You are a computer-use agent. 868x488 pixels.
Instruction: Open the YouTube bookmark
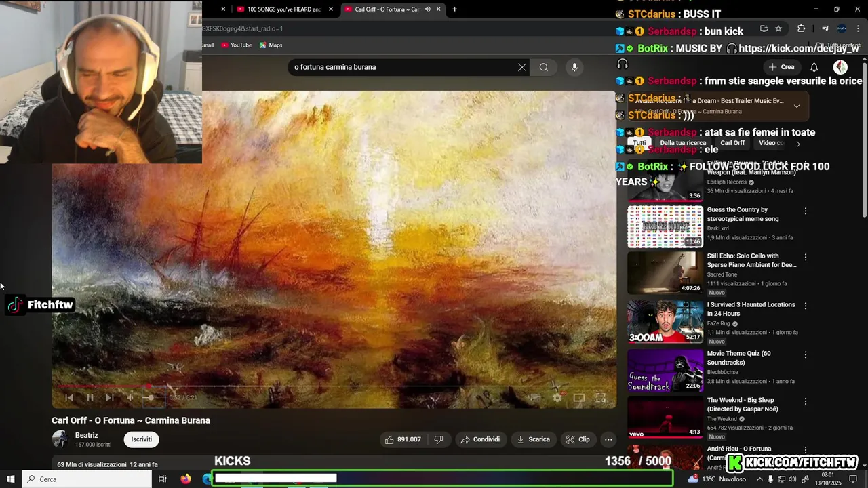[x=237, y=45]
